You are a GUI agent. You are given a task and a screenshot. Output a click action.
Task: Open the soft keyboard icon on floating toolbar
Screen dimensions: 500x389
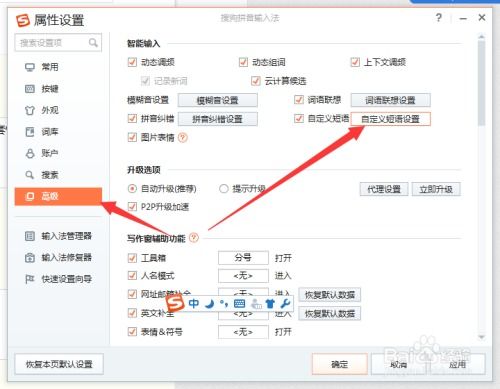click(239, 304)
